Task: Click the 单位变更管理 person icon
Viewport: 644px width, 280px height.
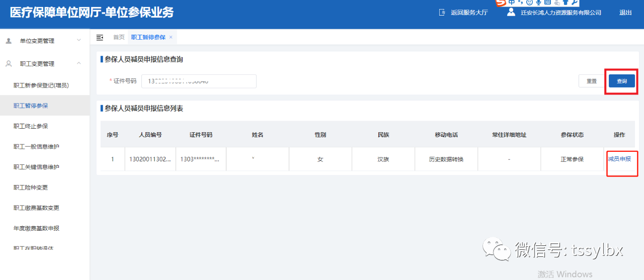Action: click(9, 41)
